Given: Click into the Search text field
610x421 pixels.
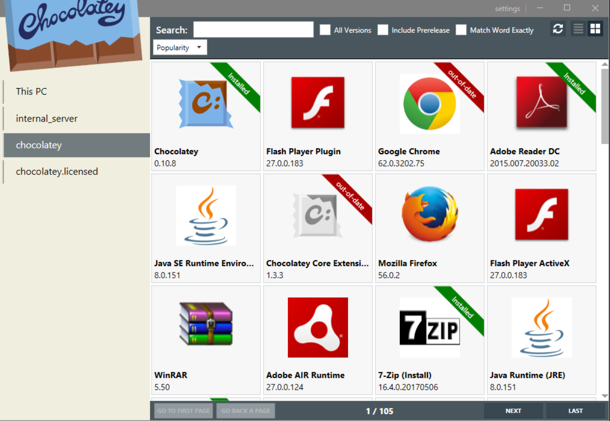Looking at the screenshot, I should tap(253, 30).
